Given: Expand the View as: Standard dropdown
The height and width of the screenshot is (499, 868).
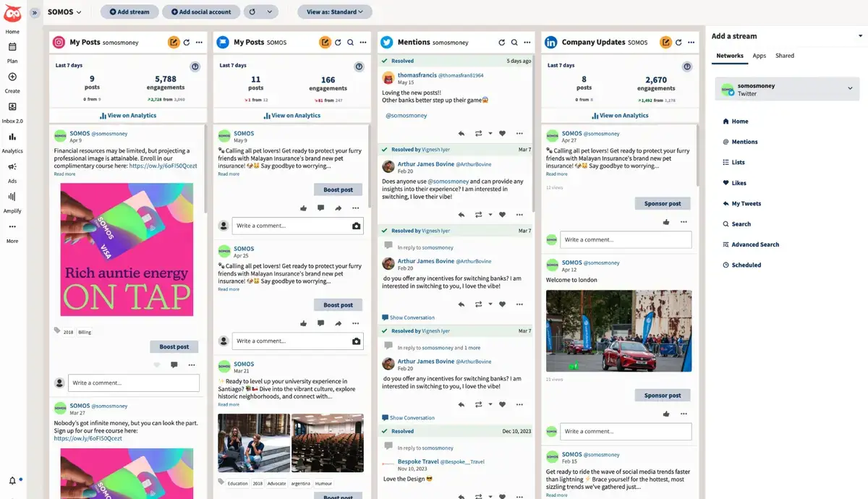Looking at the screenshot, I should (x=334, y=12).
